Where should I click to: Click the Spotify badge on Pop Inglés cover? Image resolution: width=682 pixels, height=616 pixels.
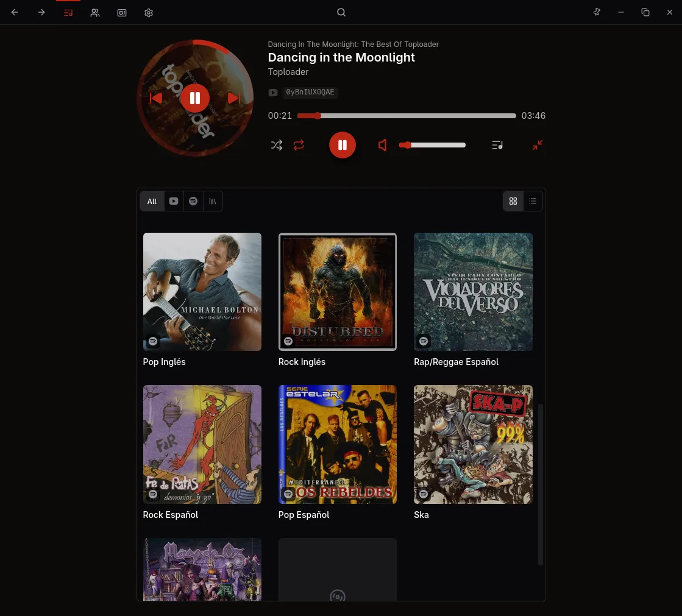click(x=153, y=341)
